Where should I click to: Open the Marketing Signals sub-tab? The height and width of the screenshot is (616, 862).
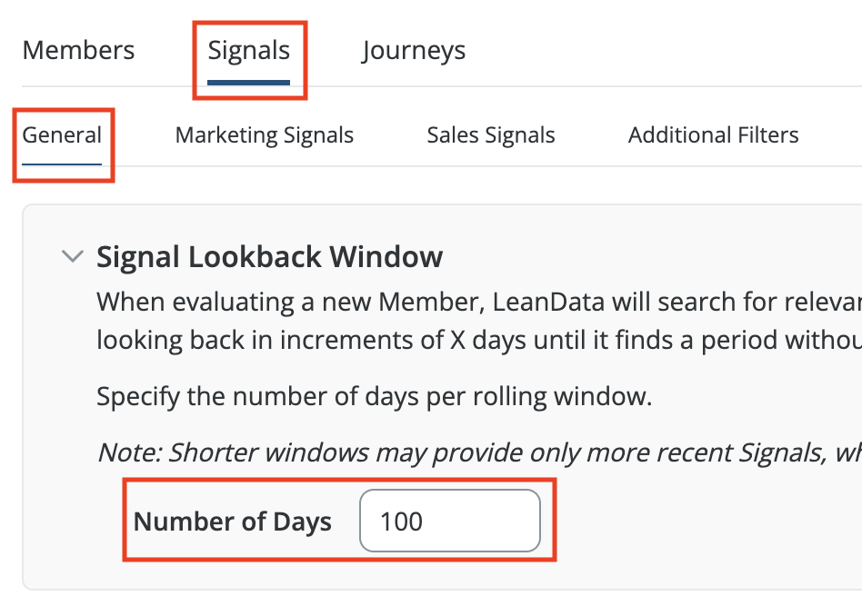click(265, 135)
